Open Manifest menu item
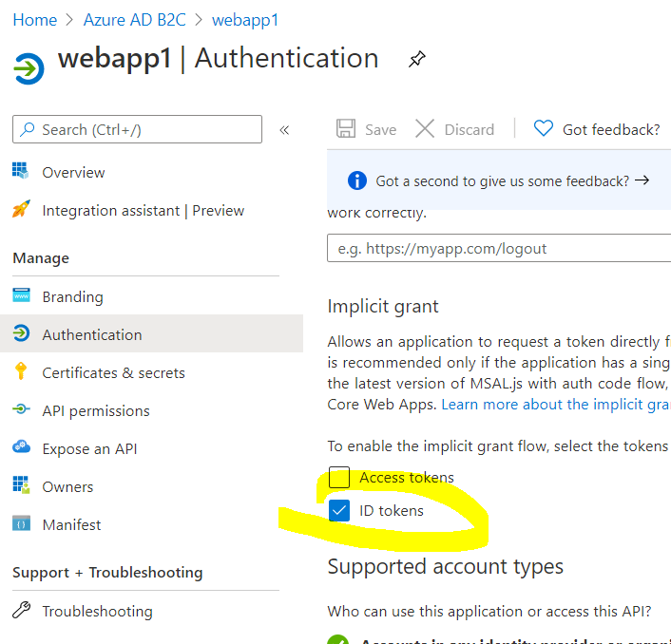The image size is (671, 644). (71, 525)
